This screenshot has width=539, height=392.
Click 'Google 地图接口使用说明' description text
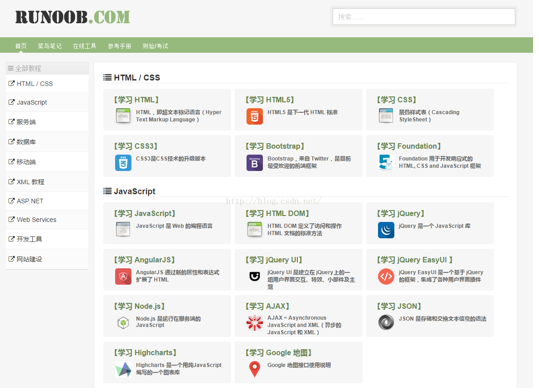(x=302, y=369)
